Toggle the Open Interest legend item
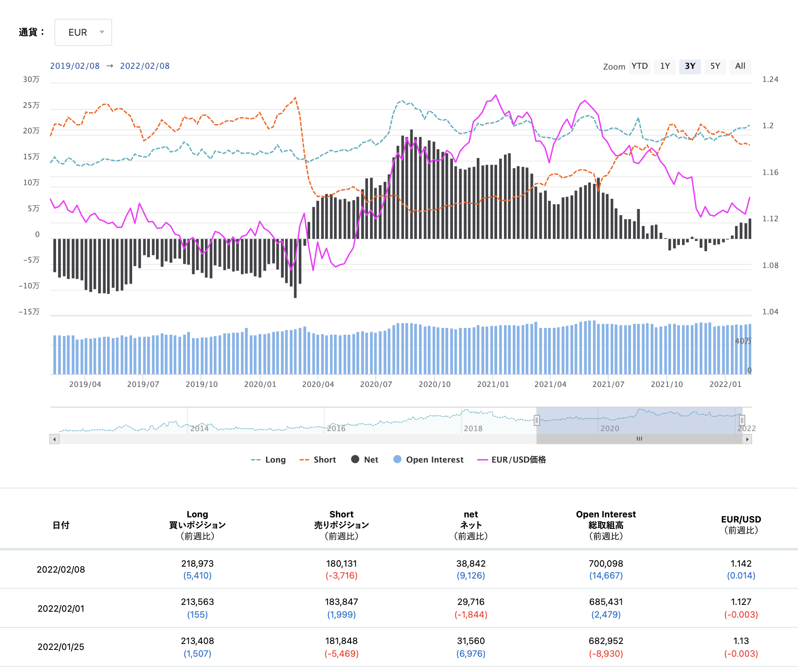Viewport: 798px width, 672px height. pos(428,460)
